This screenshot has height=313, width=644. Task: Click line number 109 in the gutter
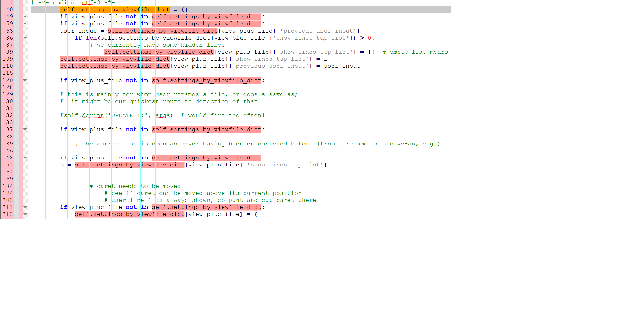pos(8,59)
